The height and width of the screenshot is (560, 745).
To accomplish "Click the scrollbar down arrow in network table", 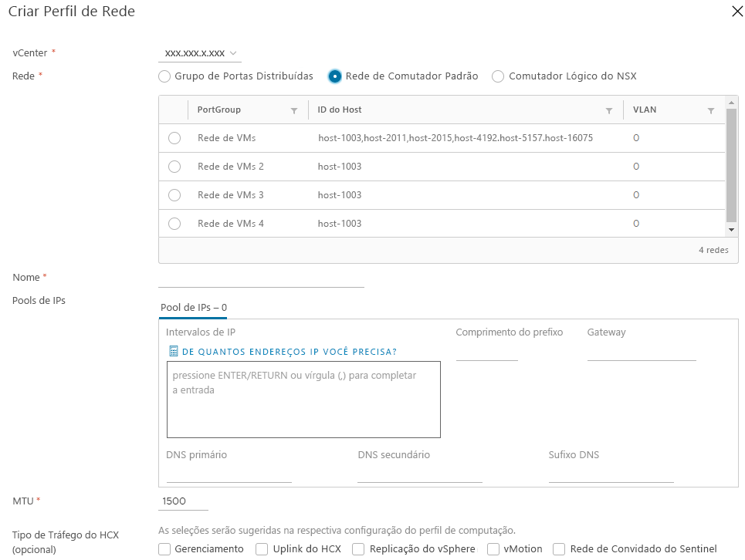I will (x=731, y=230).
